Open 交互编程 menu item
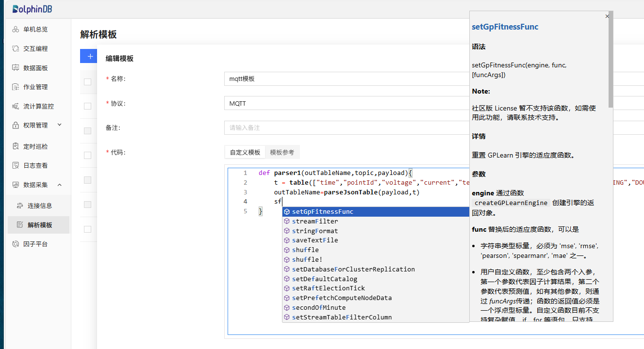The width and height of the screenshot is (644, 349). [x=35, y=48]
